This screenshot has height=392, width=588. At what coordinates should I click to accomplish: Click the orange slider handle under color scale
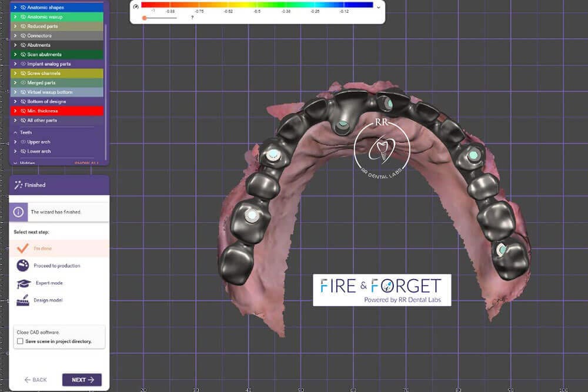click(x=145, y=18)
